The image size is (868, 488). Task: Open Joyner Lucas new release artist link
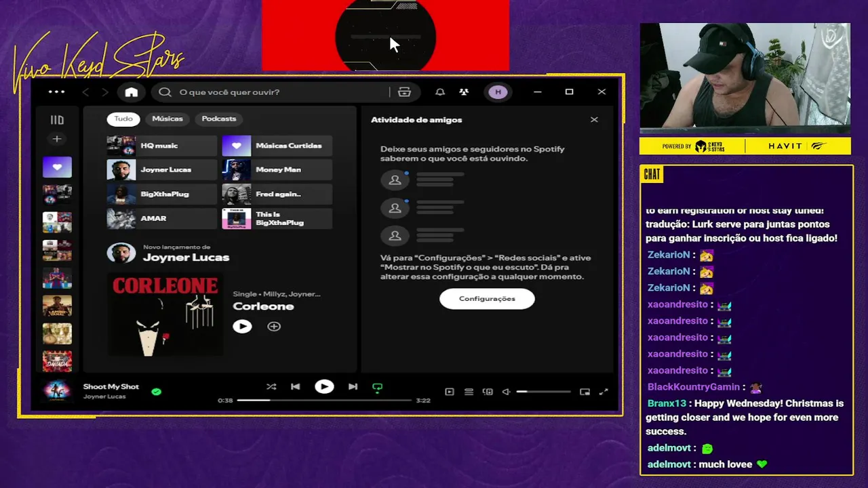pyautogui.click(x=186, y=258)
